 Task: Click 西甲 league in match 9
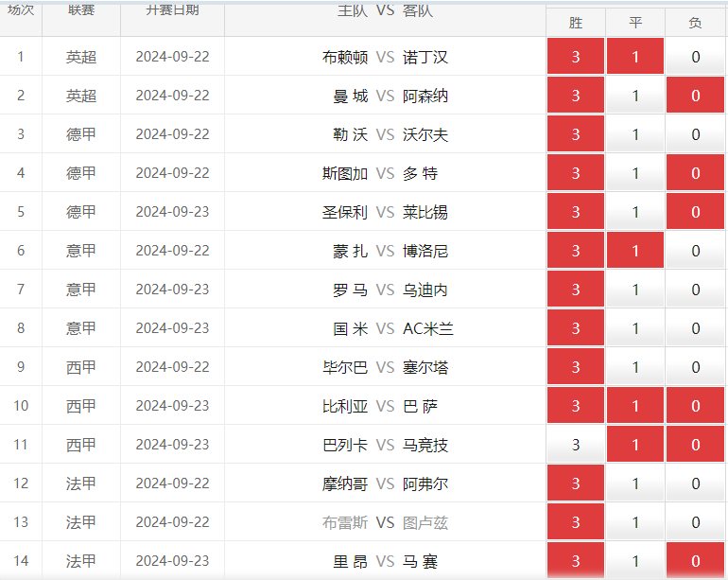coord(81,368)
